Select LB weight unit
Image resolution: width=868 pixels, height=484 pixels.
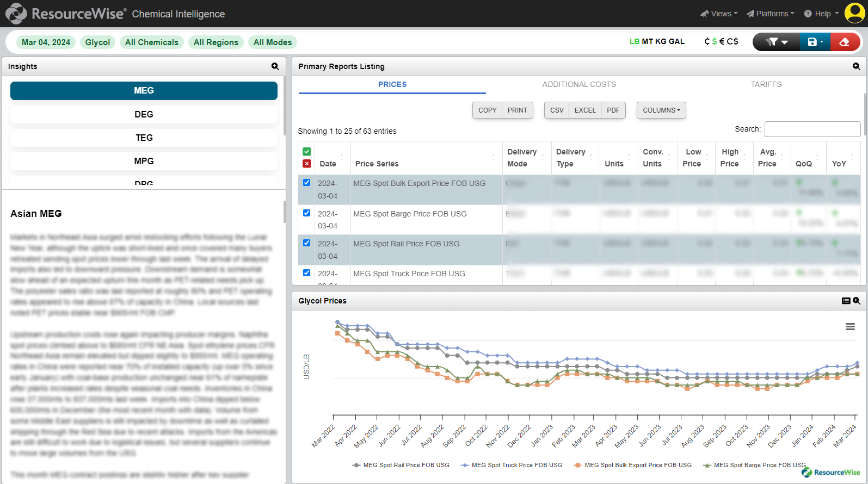[635, 41]
